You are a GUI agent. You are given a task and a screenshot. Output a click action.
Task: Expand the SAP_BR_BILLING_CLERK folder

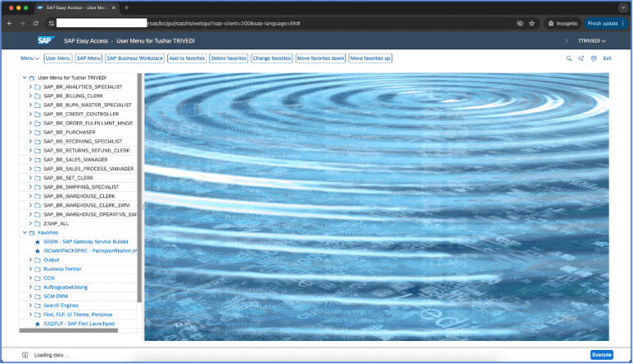[30, 96]
